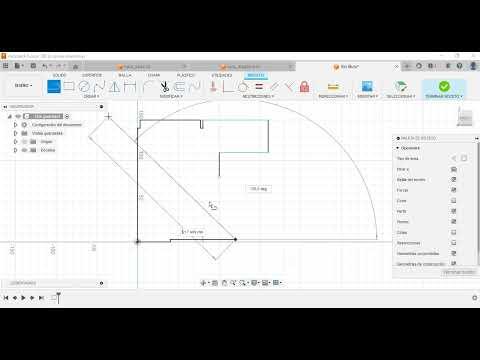Open the RESTRICCIONES dropdown menu
480x360 pixels.
coord(258,96)
